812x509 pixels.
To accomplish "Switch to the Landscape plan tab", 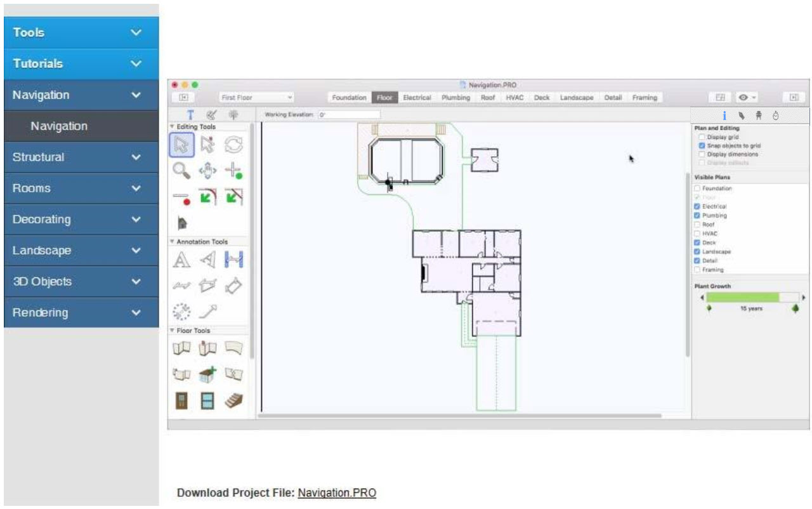I will point(577,98).
